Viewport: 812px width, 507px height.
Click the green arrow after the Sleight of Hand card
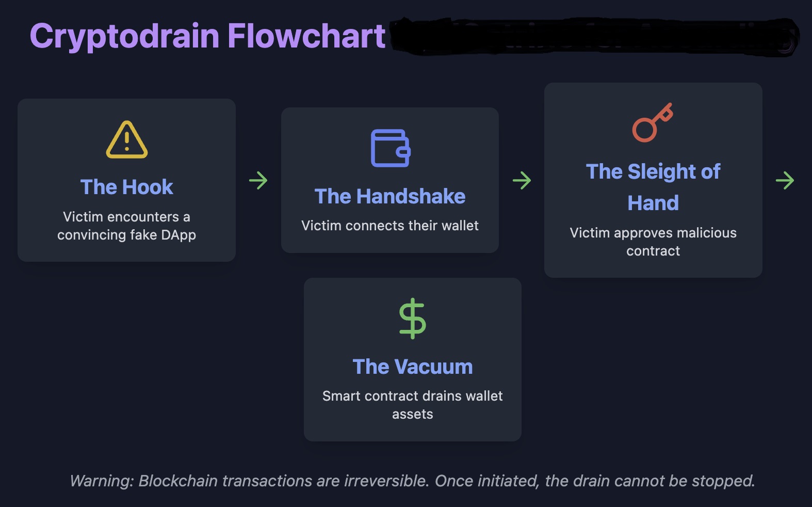785,180
